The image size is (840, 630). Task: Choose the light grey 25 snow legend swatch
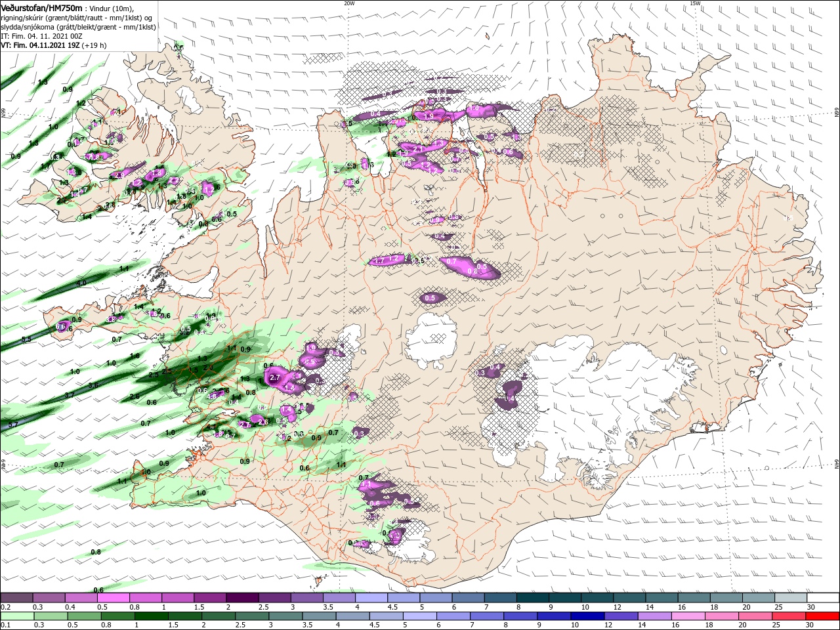[791, 598]
